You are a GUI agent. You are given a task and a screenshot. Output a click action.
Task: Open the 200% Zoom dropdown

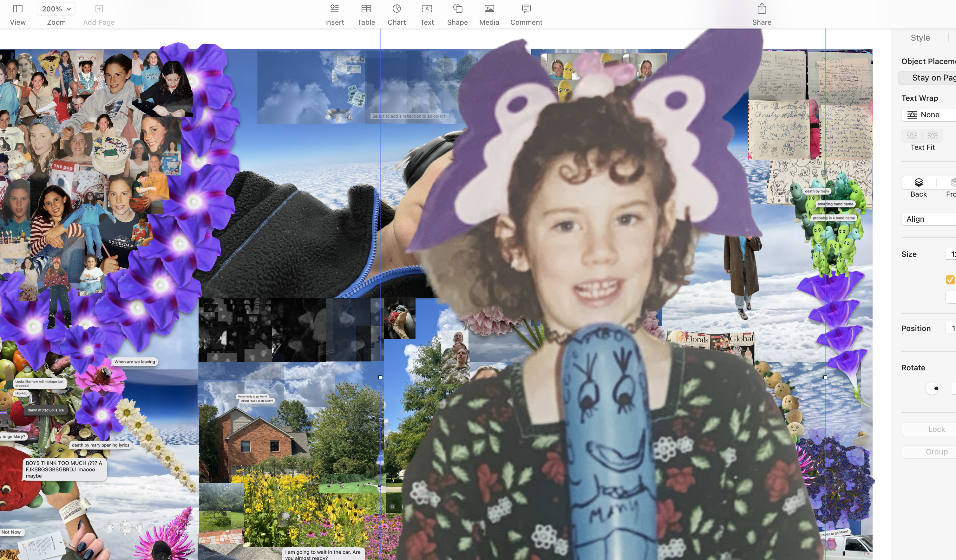(x=56, y=9)
